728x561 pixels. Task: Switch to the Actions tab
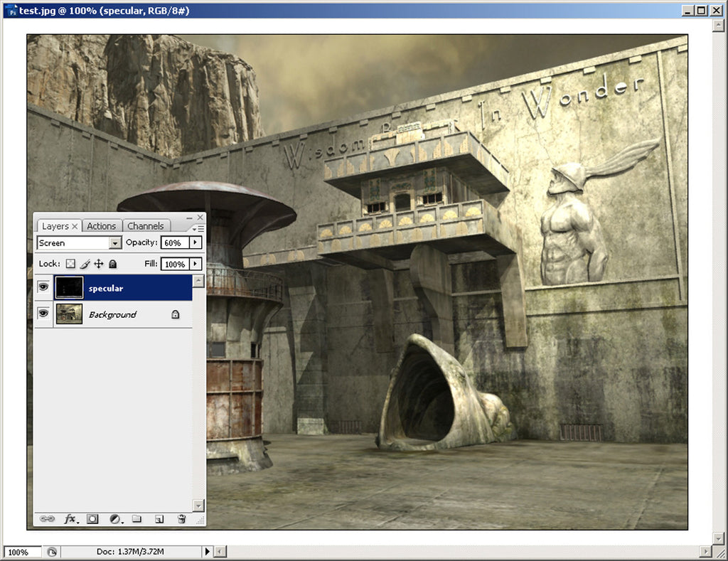(101, 226)
